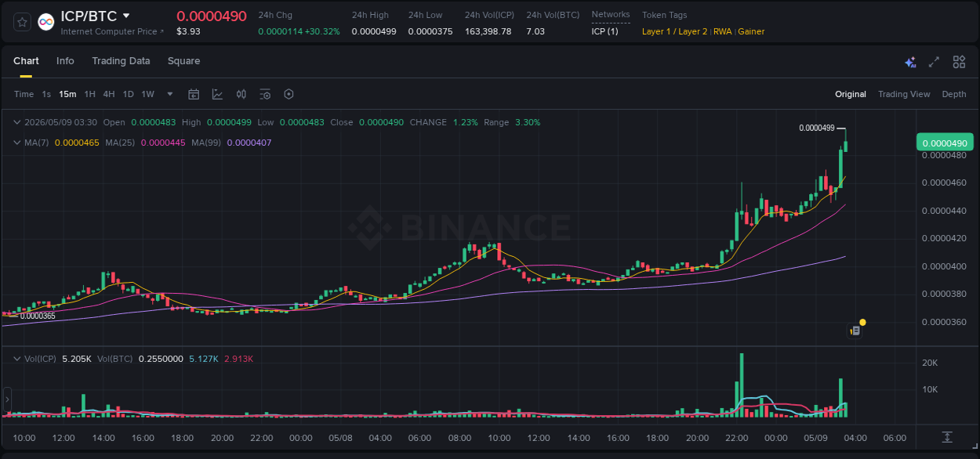Switch to the Info tab

click(x=65, y=61)
